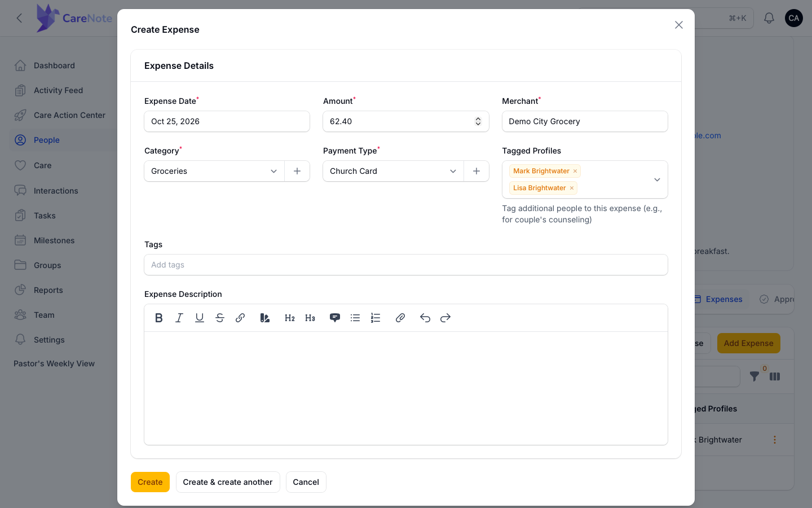Viewport: 812px width, 508px height.
Task: Underline text in the description editor
Action: [x=200, y=318]
